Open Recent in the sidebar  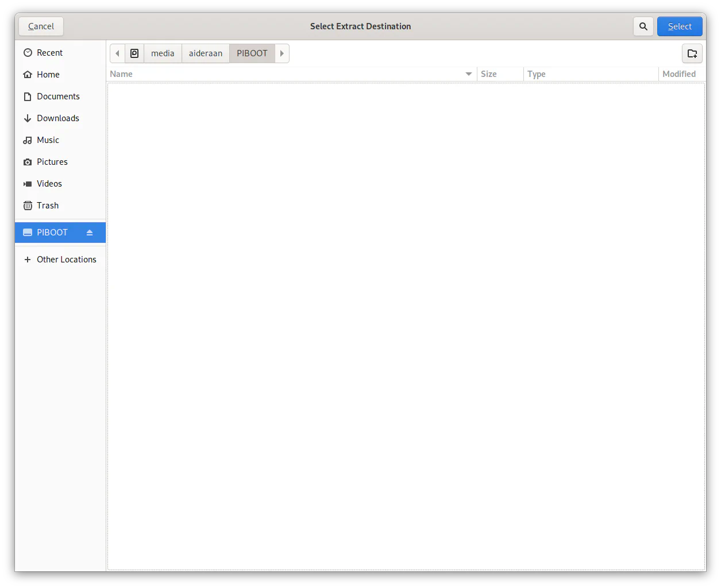coord(60,53)
